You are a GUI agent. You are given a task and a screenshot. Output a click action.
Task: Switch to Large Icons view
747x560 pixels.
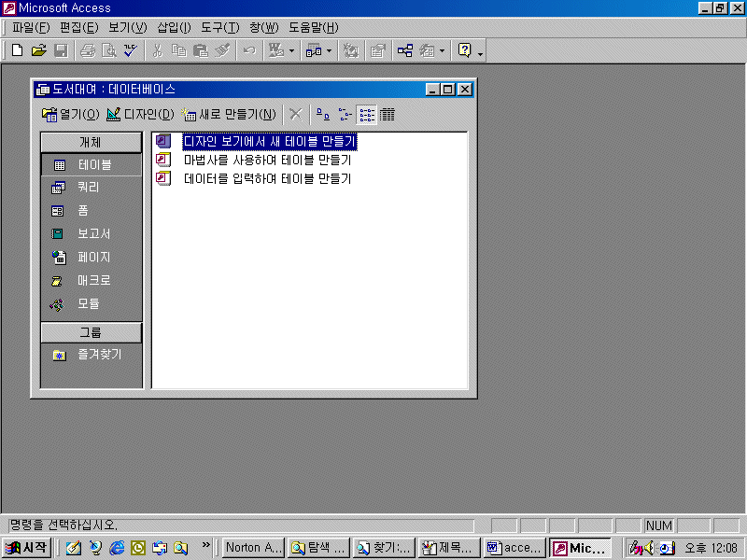point(323,114)
